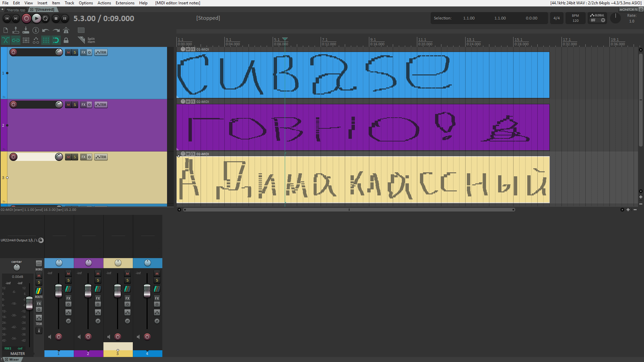The width and height of the screenshot is (644, 362).
Task: Toggle auto-crossfade in toolbar
Action: [5, 41]
